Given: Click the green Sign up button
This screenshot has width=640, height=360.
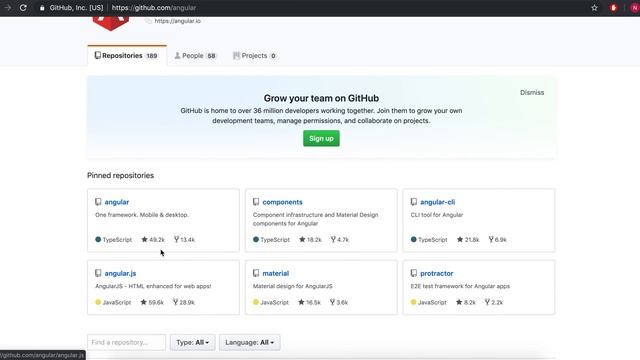Looking at the screenshot, I should pos(321,138).
